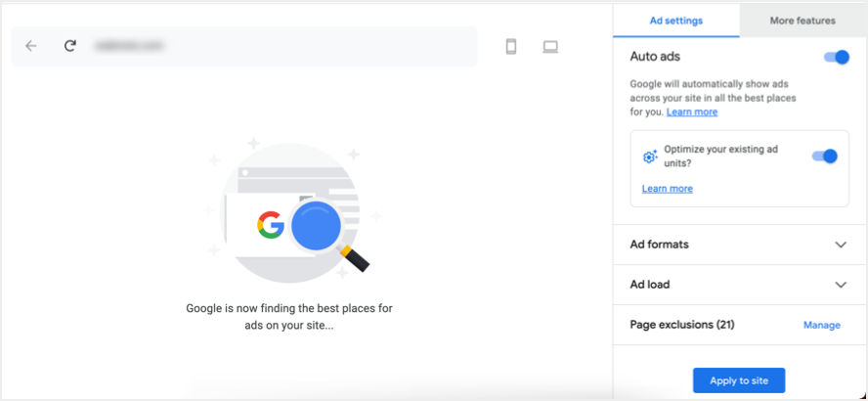Turn off the Auto ads toggle
This screenshot has width=868, height=401.
(x=837, y=57)
